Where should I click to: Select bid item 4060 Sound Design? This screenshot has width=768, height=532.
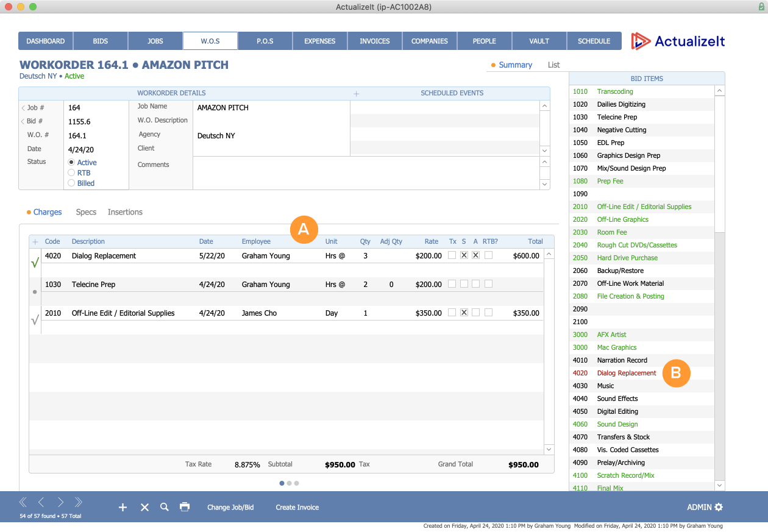(642, 424)
